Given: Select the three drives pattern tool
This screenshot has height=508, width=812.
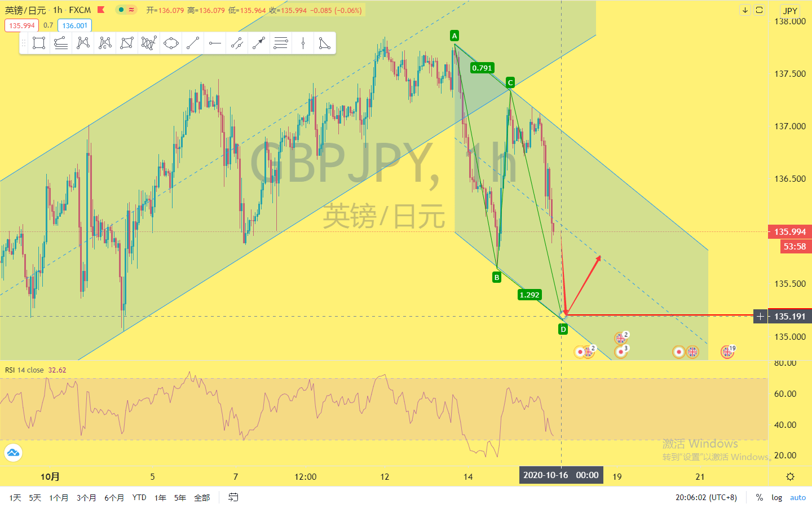Looking at the screenshot, I should pyautogui.click(x=149, y=43).
